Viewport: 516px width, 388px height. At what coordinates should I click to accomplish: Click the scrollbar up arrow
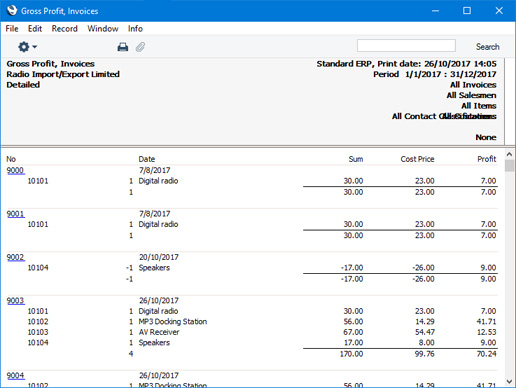pos(509,154)
